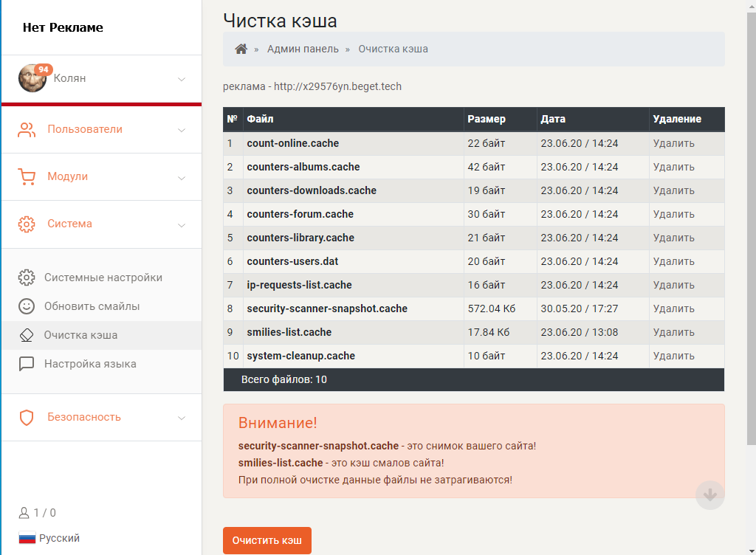Click the System gear icon

(27, 224)
